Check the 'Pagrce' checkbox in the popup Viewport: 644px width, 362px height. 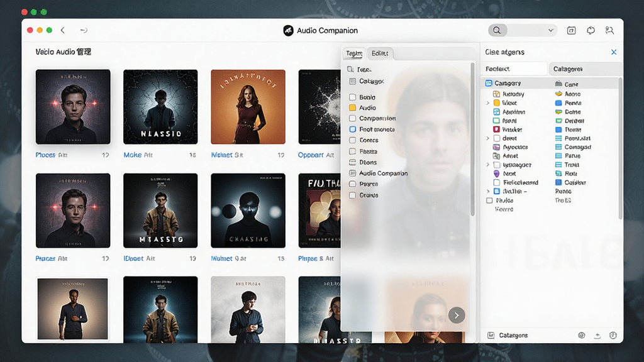point(352,184)
